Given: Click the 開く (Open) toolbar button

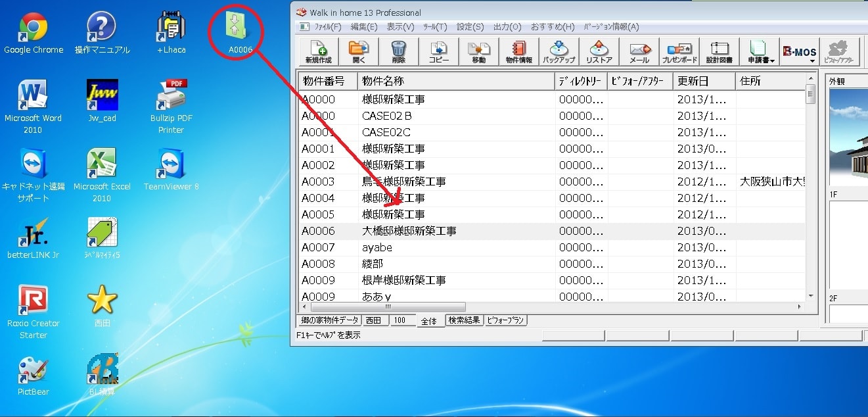Looking at the screenshot, I should 359,51.
